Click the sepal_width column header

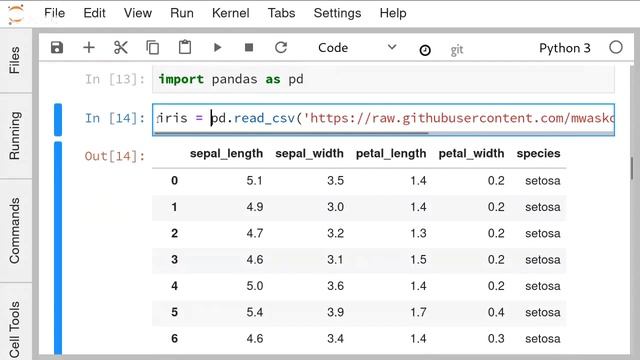coord(309,154)
